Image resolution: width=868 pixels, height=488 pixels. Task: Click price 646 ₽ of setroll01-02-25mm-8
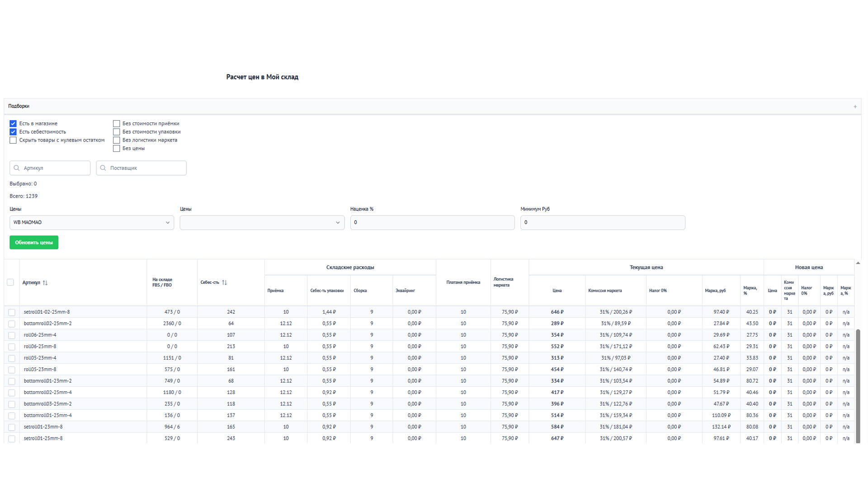pos(557,312)
